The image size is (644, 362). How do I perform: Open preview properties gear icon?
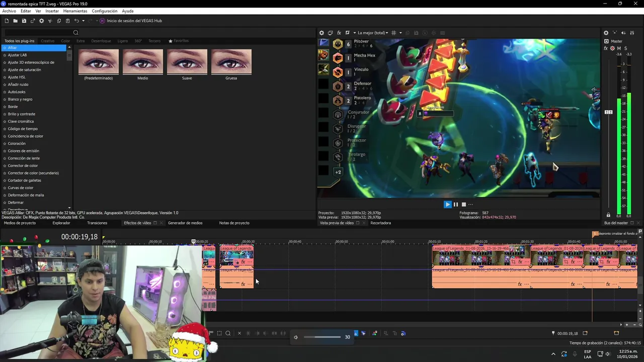[322, 33]
